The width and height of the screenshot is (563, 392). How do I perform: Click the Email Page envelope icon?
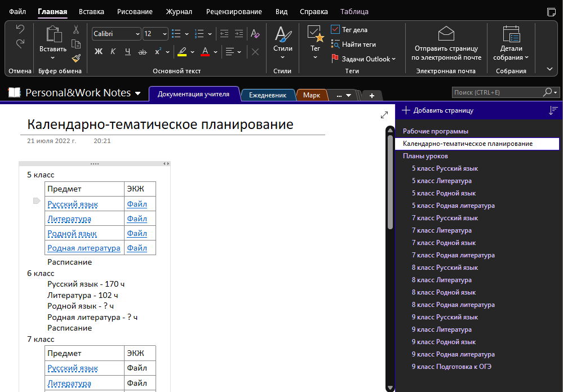(446, 33)
